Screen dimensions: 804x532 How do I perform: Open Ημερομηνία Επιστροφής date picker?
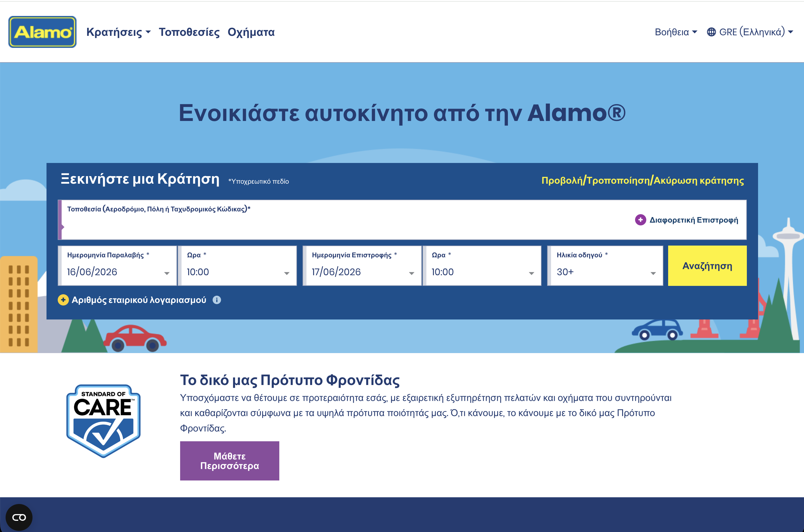[362, 266]
